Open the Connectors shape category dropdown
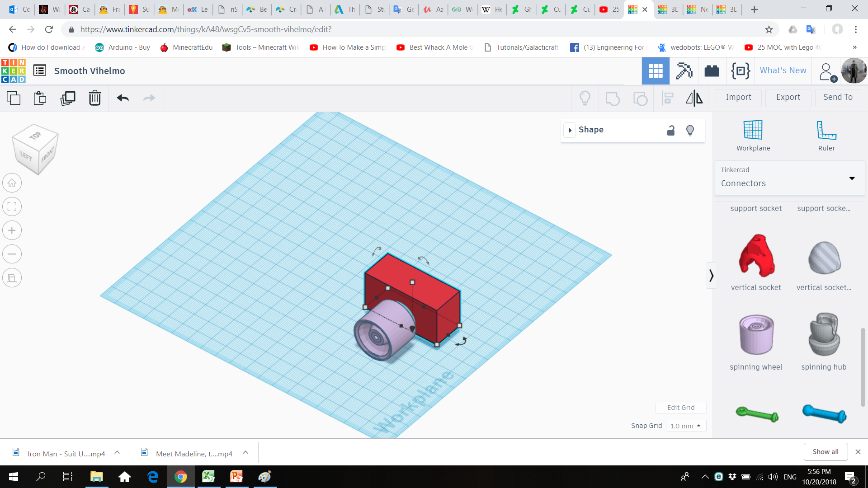This screenshot has width=868, height=488. click(789, 178)
